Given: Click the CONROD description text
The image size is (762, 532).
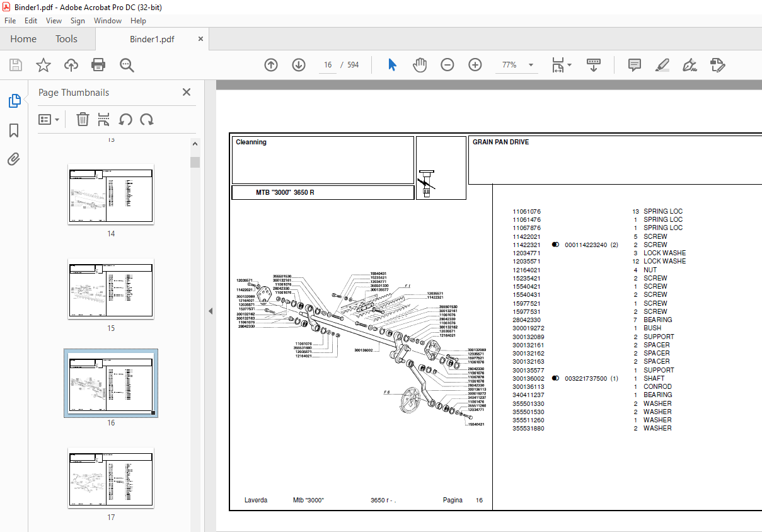Looking at the screenshot, I should 657,387.
